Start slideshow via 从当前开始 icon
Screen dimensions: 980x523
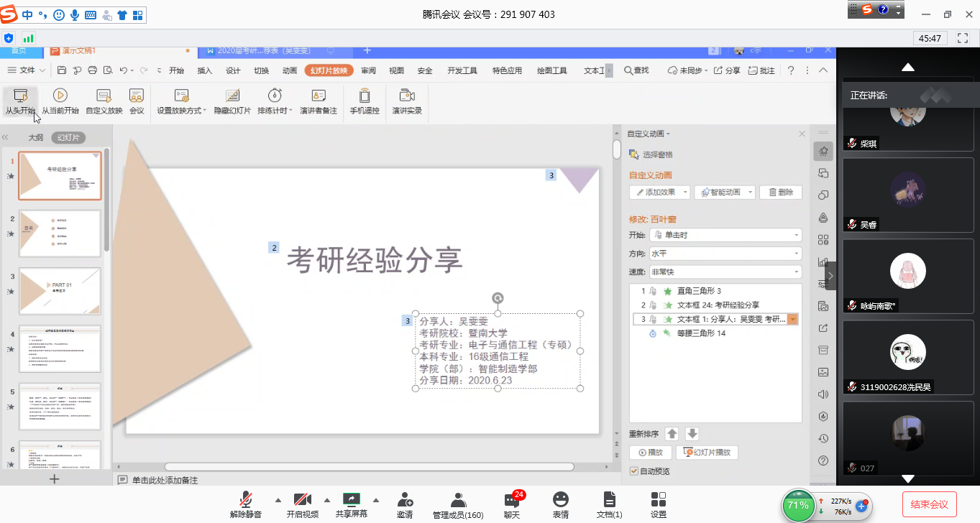[x=60, y=96]
